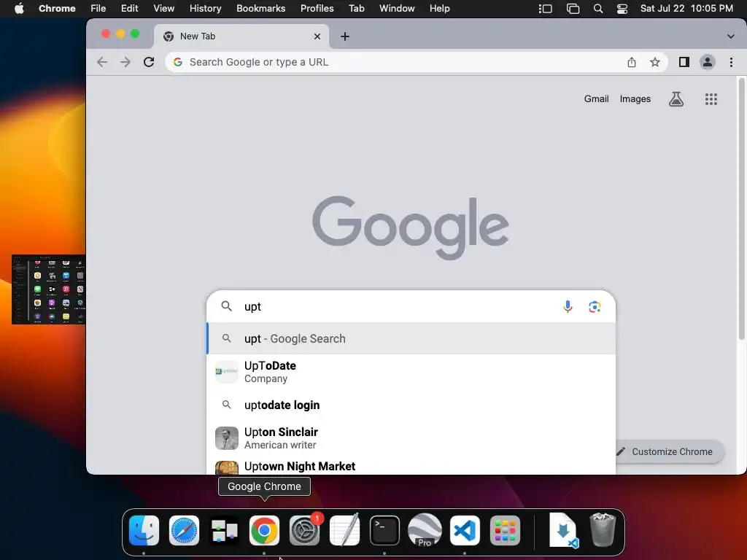The width and height of the screenshot is (747, 560).
Task: Choose 'uptodate login' suggestion
Action: tap(411, 405)
